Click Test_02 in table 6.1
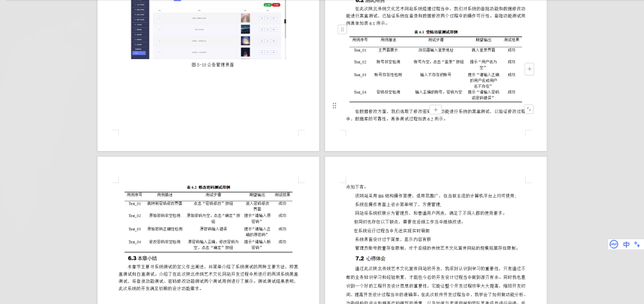Screen dimensions: 644x304 (x=360, y=62)
